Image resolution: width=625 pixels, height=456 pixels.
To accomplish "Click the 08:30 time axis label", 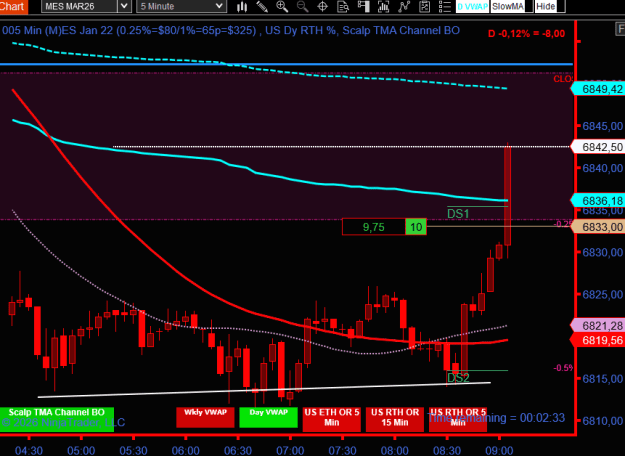I will pyautogui.click(x=447, y=451).
